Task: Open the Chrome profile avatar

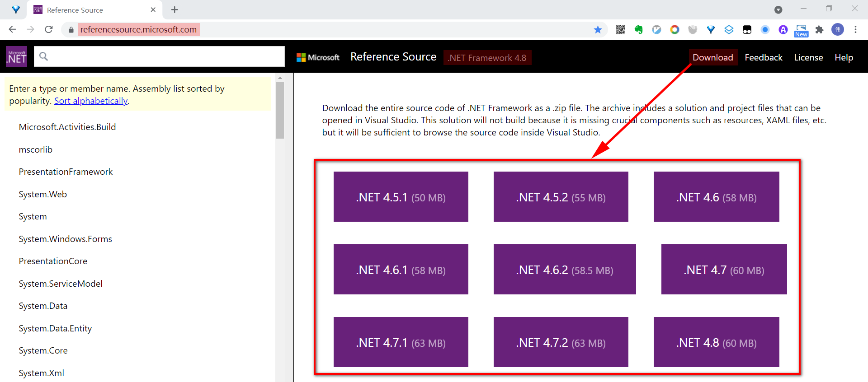Action: 838,29
